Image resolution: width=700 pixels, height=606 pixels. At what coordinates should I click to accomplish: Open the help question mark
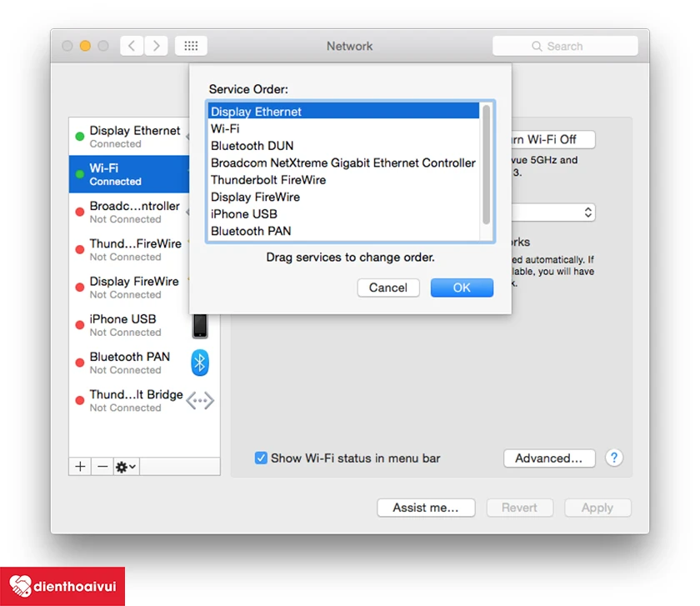point(614,458)
